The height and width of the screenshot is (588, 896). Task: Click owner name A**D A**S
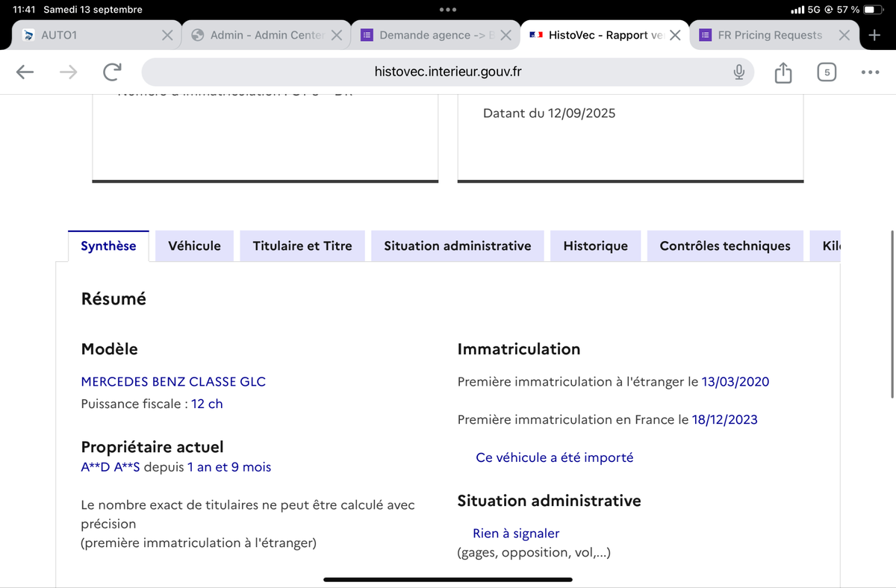click(111, 467)
